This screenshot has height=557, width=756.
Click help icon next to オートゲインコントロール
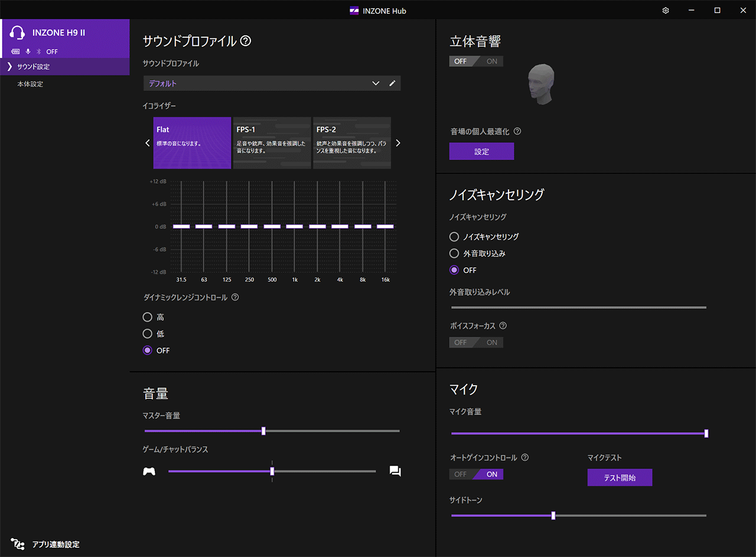pos(525,458)
